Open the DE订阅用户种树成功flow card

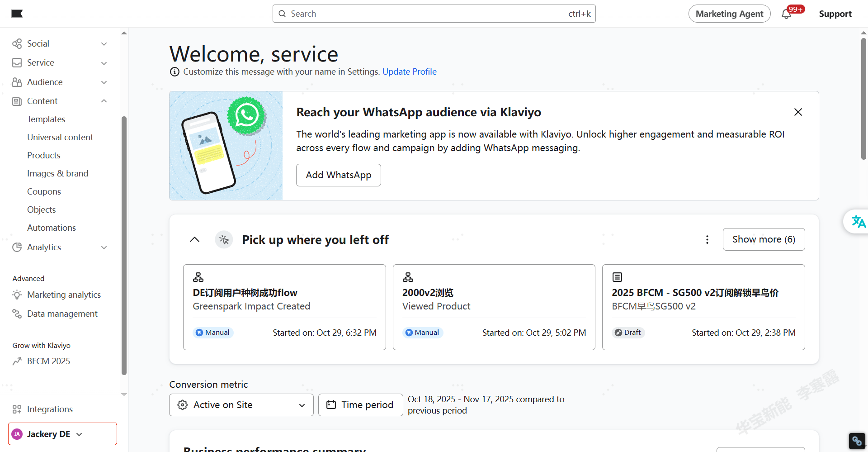pos(284,307)
